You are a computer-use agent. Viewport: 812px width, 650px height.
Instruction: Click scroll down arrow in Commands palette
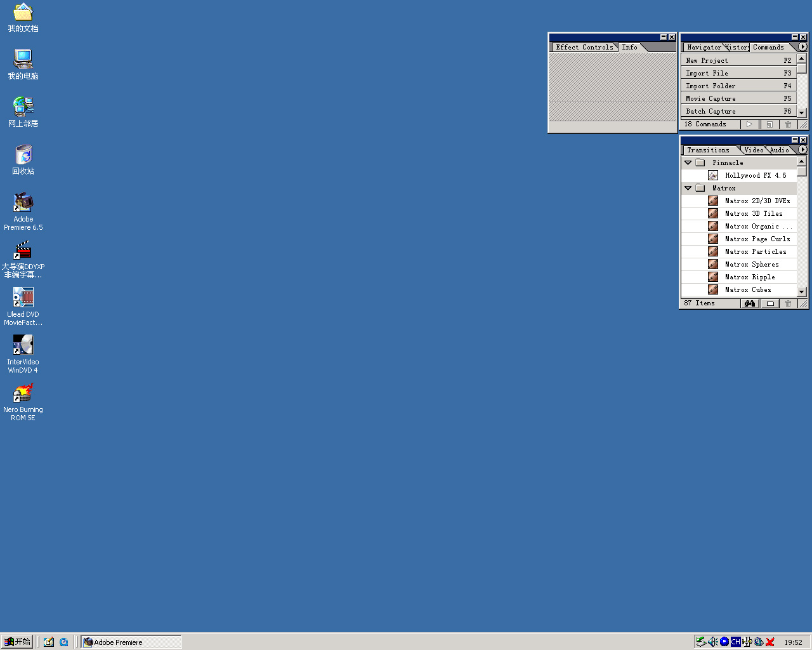click(x=802, y=112)
